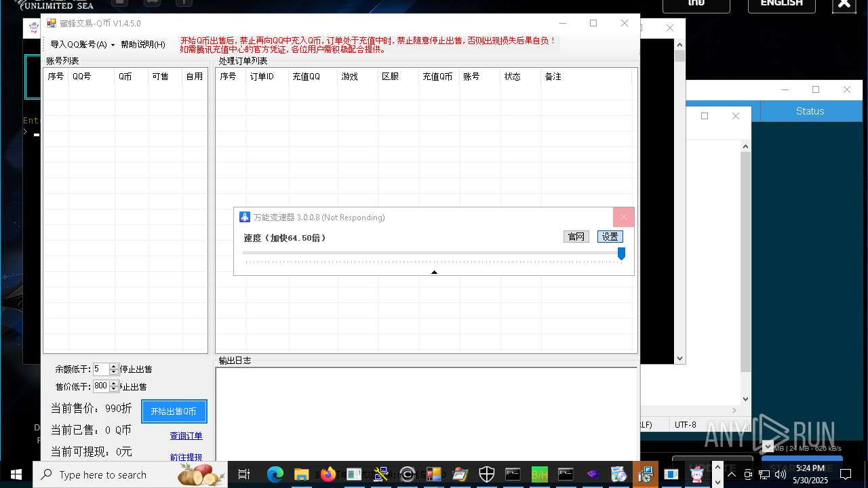Screen dimensions: 868x488
Task: Click the 状态 column header
Action: tap(521, 77)
